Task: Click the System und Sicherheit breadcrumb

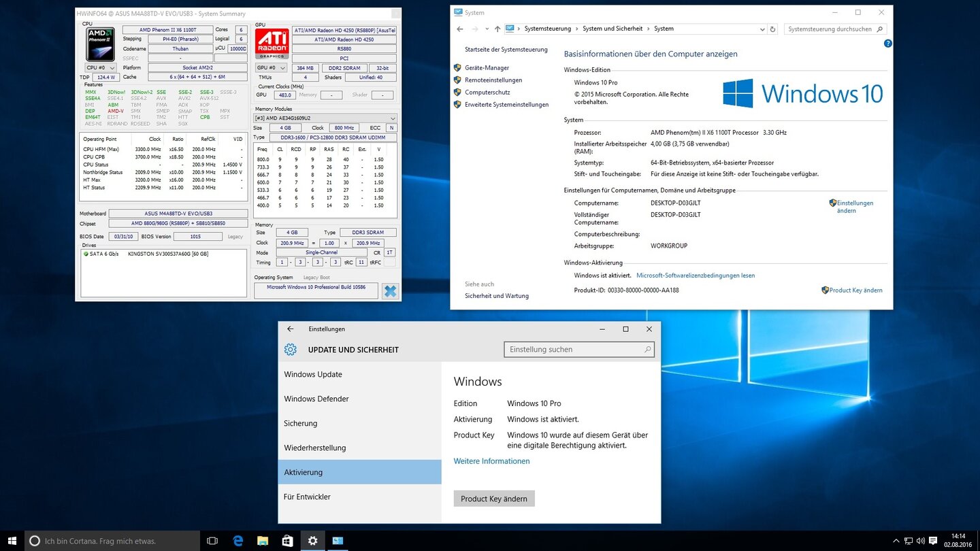Action: point(612,29)
